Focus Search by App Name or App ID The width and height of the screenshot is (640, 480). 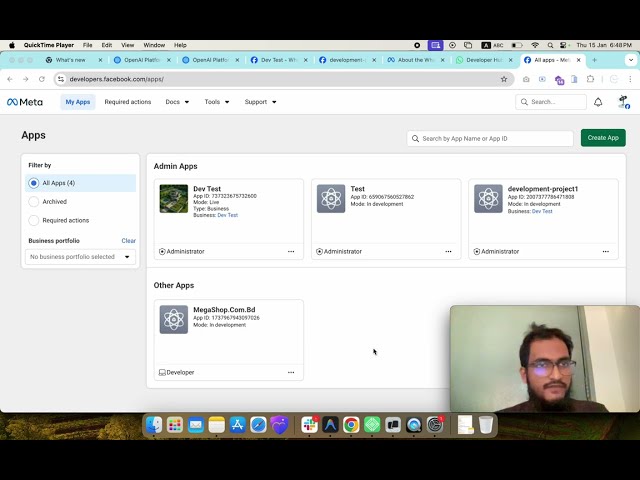pyautogui.click(x=490, y=139)
